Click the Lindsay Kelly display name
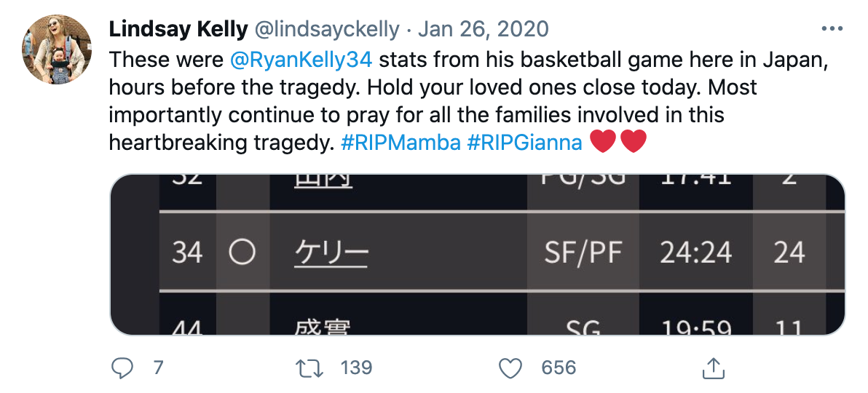This screenshot has height=393, width=868. coord(177,30)
